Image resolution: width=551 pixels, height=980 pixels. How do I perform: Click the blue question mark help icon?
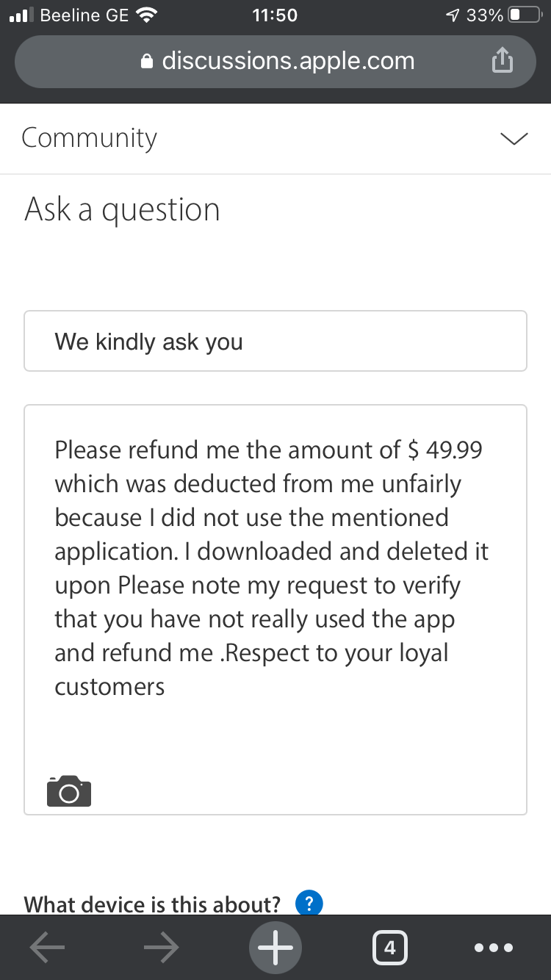(x=309, y=903)
